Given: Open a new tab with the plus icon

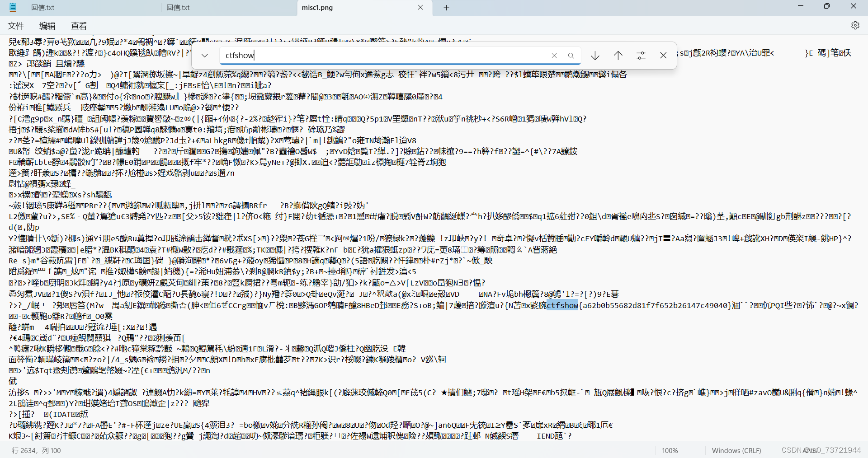Looking at the screenshot, I should point(446,7).
